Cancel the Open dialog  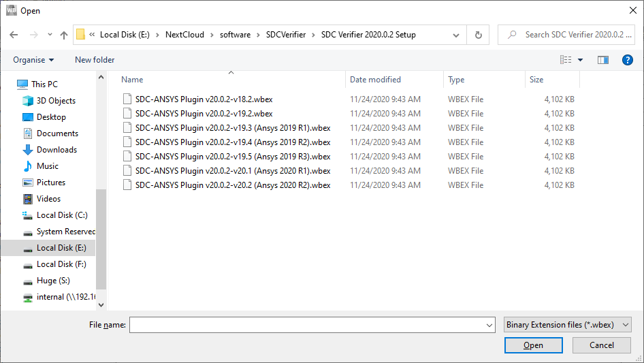pos(602,345)
